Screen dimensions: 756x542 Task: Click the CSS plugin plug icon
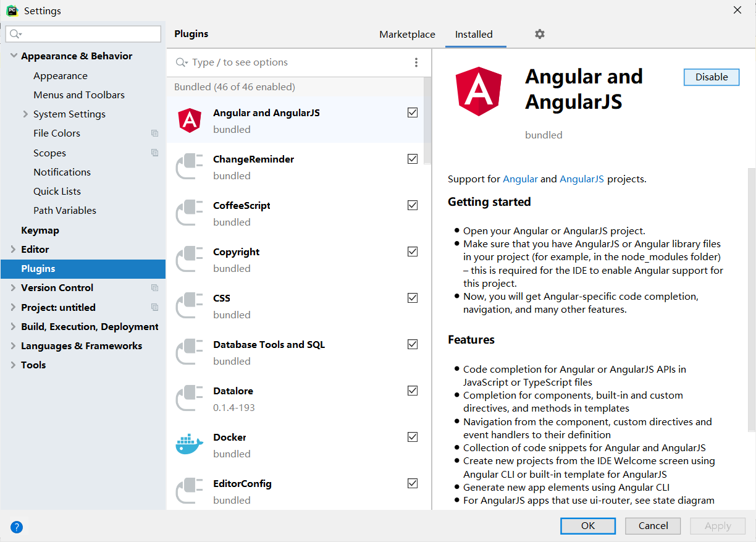point(190,306)
